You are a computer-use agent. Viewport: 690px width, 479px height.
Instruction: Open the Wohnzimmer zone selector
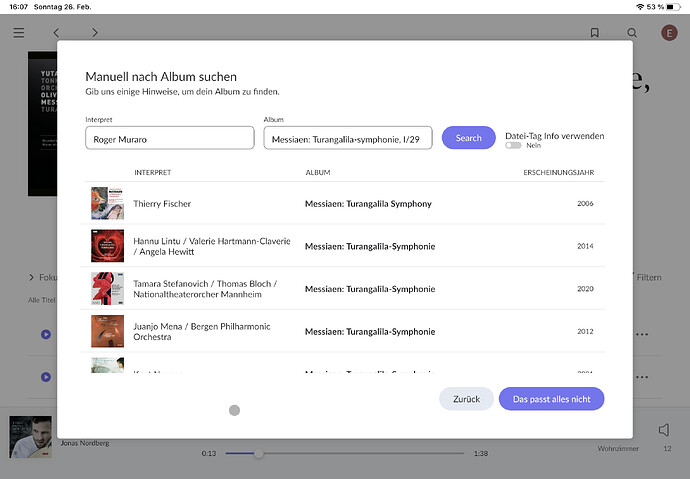[618, 449]
